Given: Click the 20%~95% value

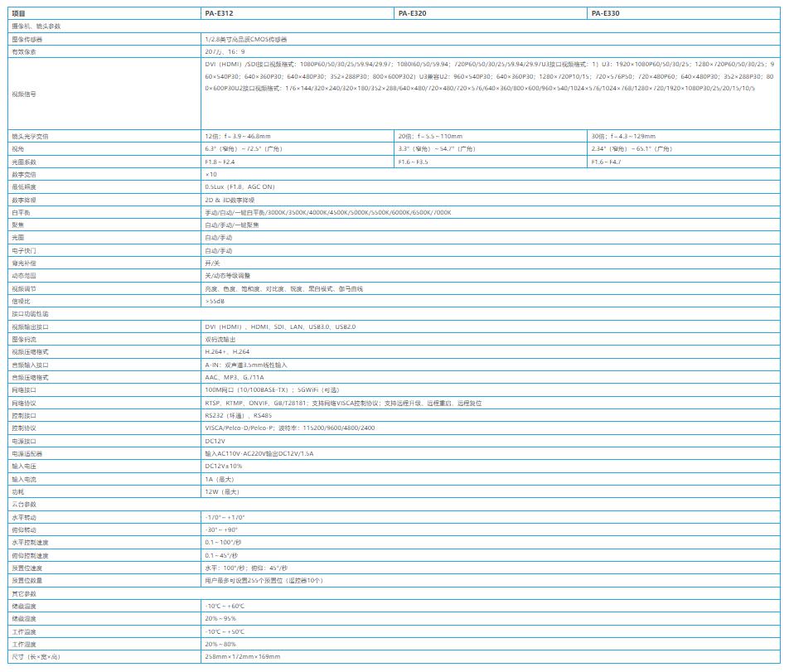Looking at the screenshot, I should (220, 619).
